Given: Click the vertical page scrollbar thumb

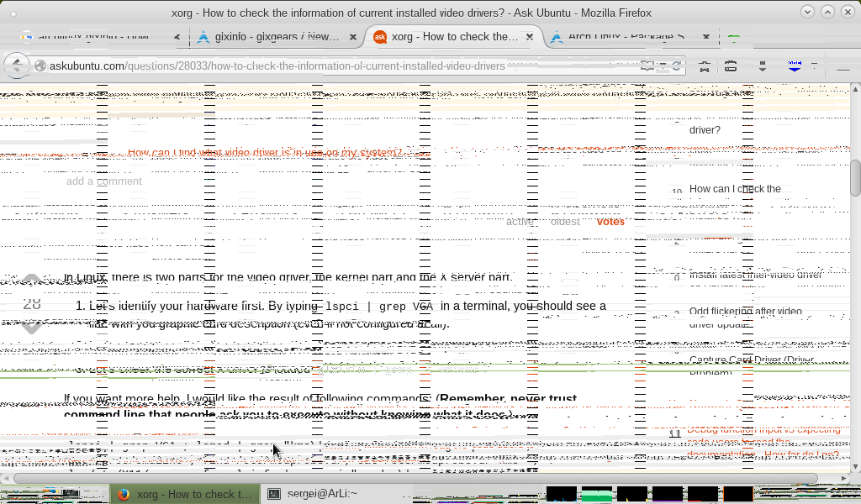Looking at the screenshot, I should (855, 177).
